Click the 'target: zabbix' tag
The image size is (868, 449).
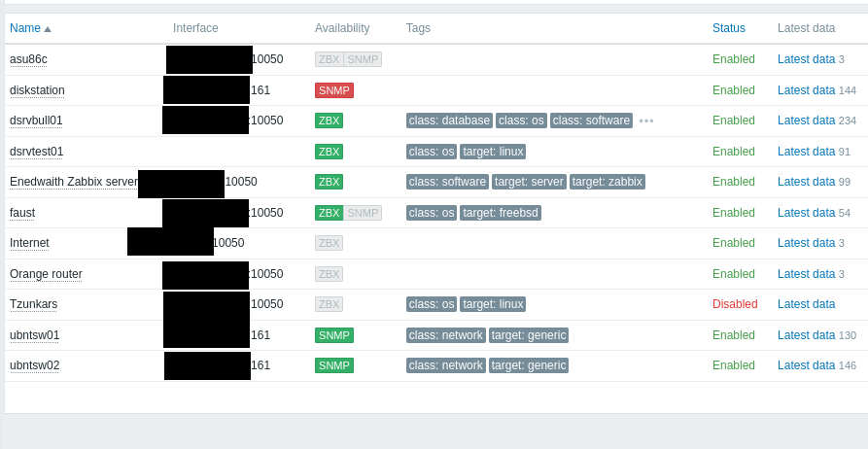coord(608,182)
